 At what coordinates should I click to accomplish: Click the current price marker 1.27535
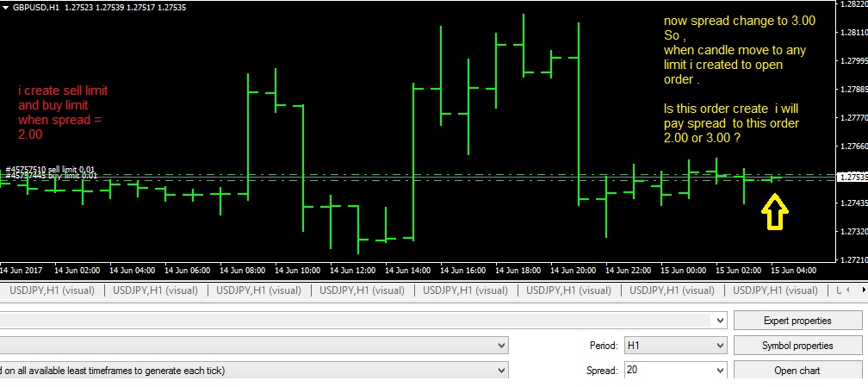coord(852,178)
